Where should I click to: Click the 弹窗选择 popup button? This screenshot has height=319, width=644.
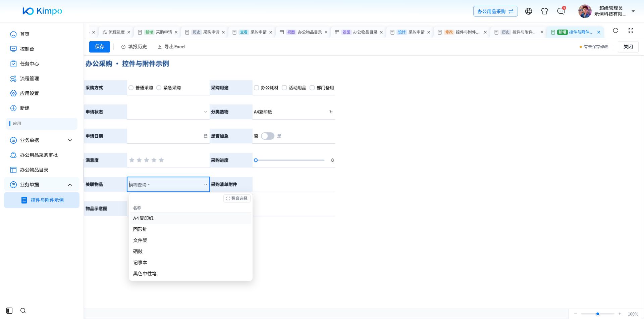point(237,198)
